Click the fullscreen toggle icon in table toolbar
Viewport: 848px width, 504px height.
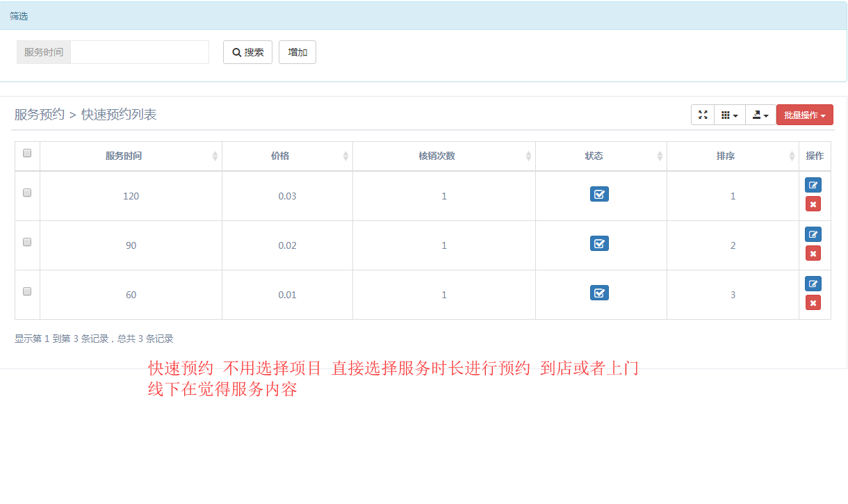click(703, 115)
